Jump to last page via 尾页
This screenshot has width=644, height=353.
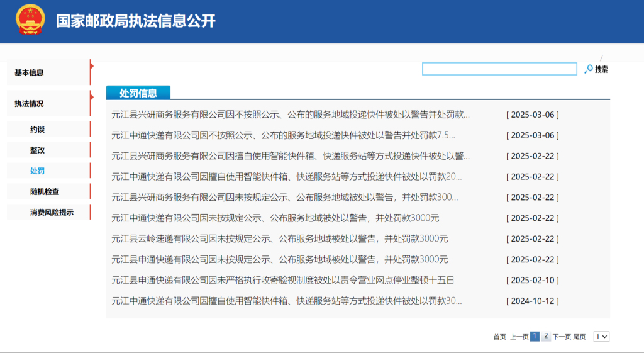click(579, 337)
